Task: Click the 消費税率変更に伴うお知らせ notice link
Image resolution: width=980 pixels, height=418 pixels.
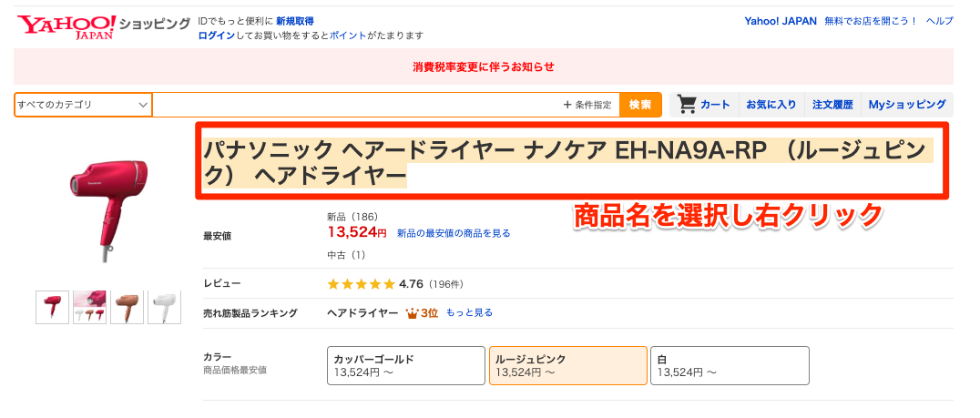Action: coord(483,66)
